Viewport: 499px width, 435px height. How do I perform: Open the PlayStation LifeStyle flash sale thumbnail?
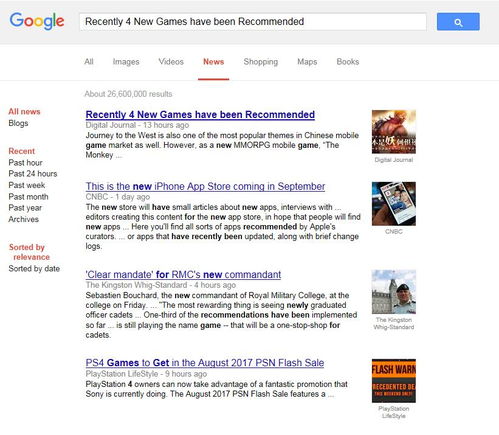pos(394,381)
